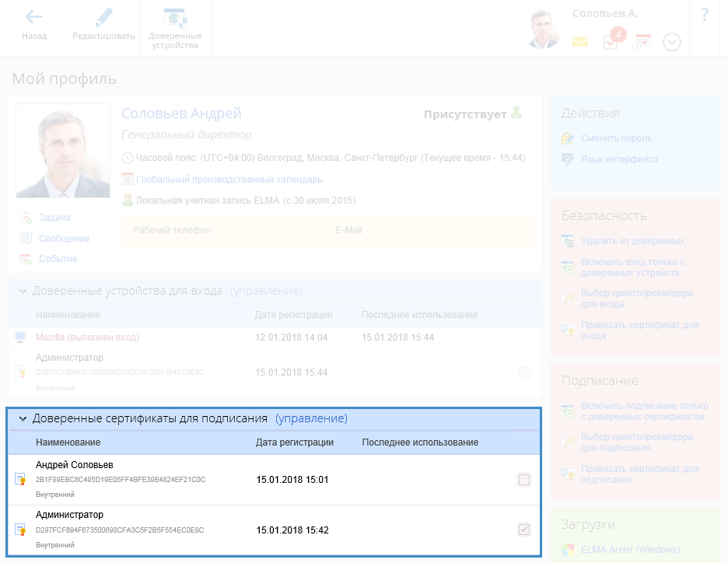This screenshot has height=563, width=728.
Task: Toggle Администратор signing certificate checkbox
Action: point(524,530)
